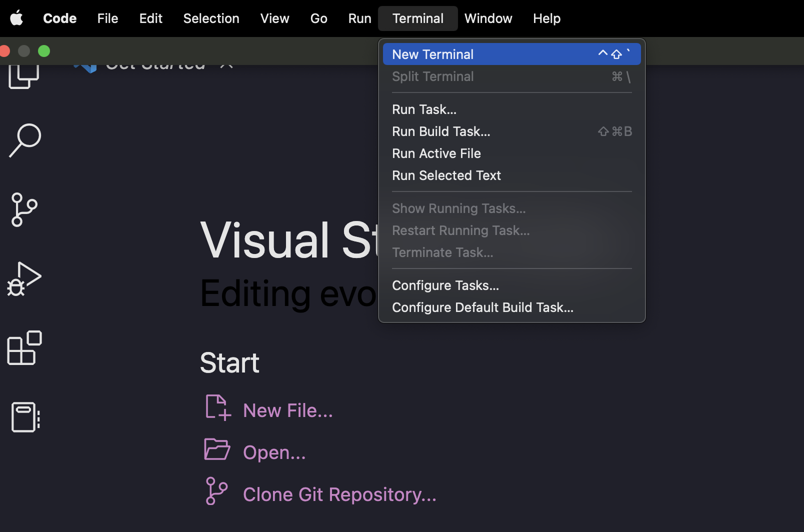The height and width of the screenshot is (532, 804).
Task: Click the grey minimize window button
Action: [x=24, y=51]
